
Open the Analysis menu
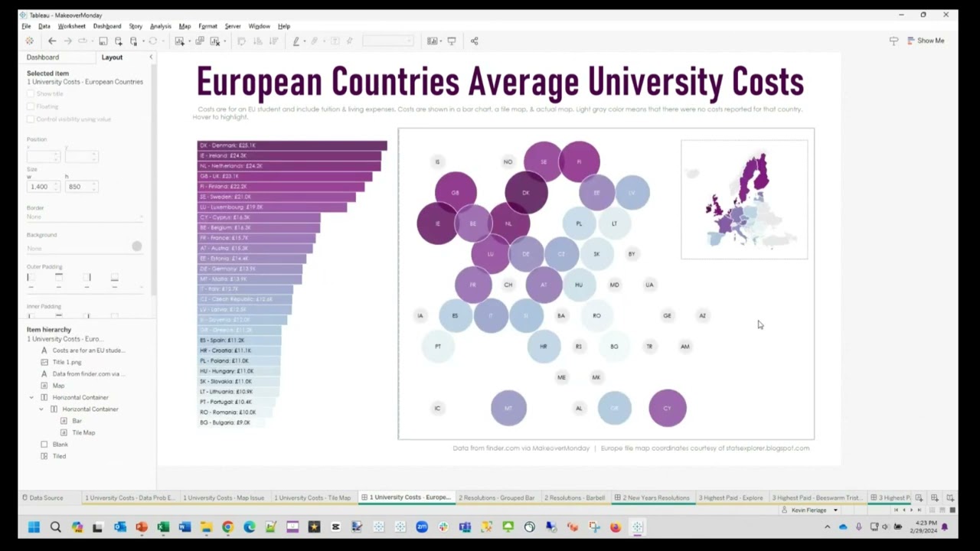tap(161, 26)
